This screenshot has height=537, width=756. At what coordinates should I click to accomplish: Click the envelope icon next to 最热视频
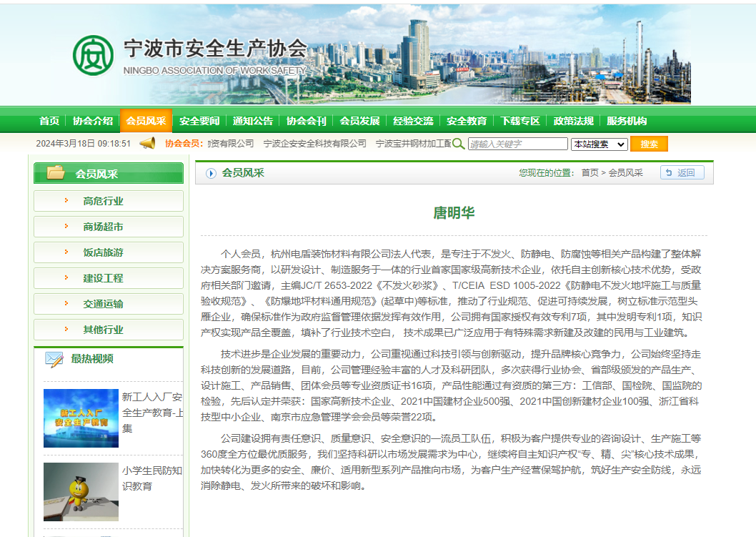pos(54,359)
